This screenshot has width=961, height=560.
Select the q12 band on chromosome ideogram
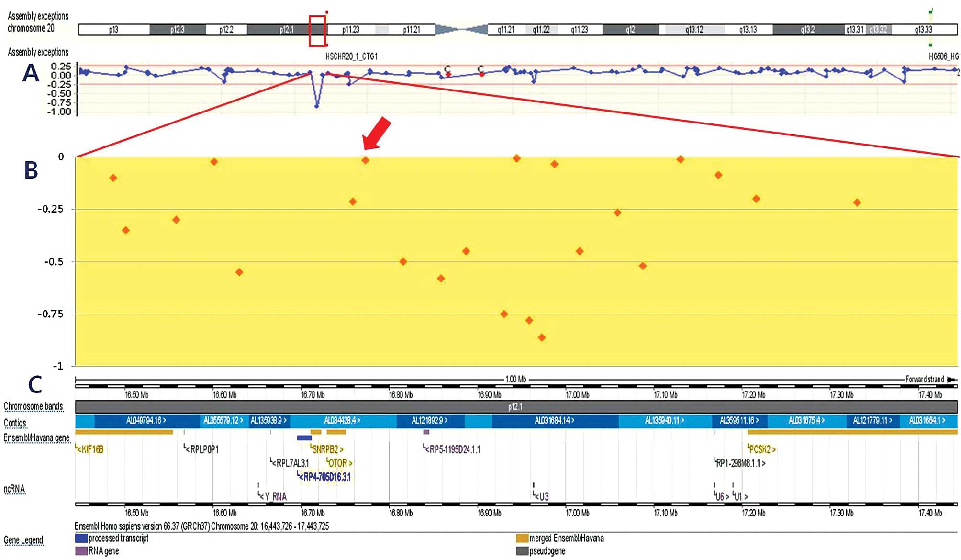[x=630, y=30]
